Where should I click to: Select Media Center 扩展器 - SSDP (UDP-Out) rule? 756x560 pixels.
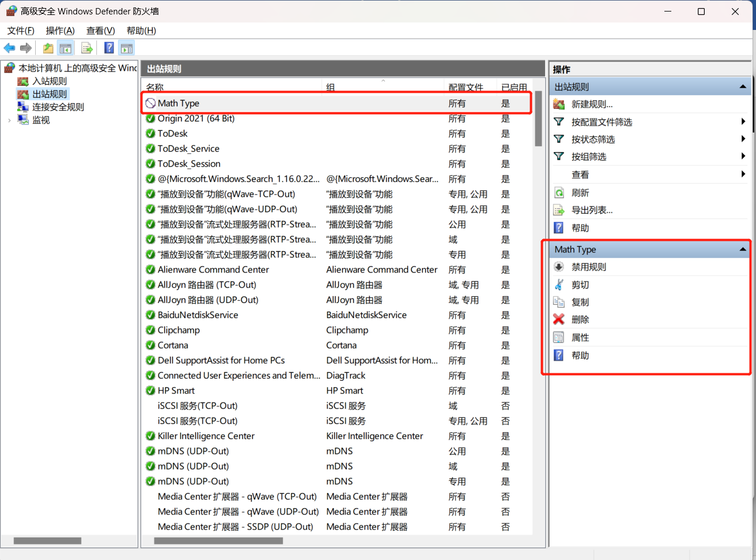(236, 527)
